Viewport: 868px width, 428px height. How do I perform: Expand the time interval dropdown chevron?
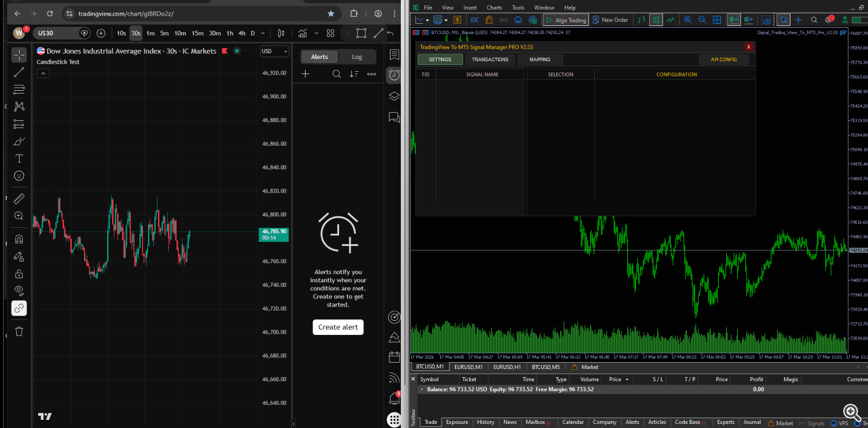(x=263, y=34)
